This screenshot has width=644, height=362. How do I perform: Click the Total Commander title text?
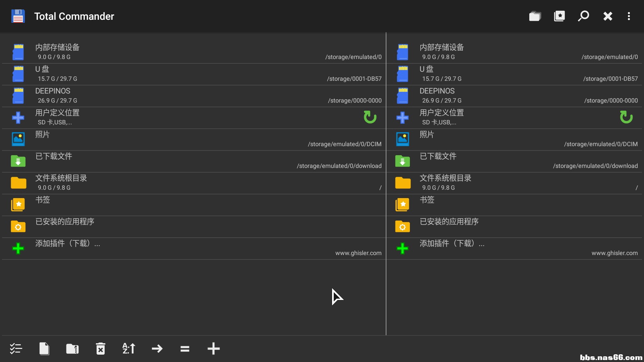[74, 16]
